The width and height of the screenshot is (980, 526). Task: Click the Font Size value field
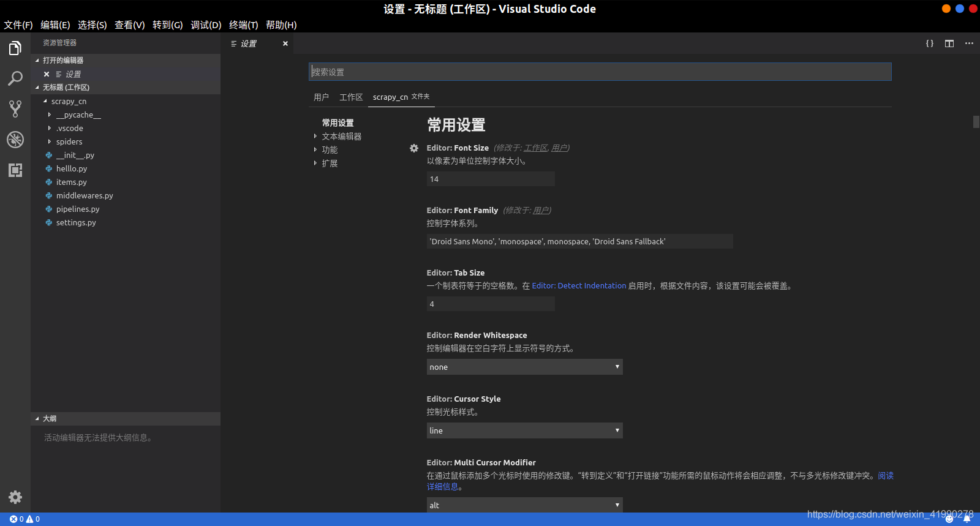[x=491, y=179]
